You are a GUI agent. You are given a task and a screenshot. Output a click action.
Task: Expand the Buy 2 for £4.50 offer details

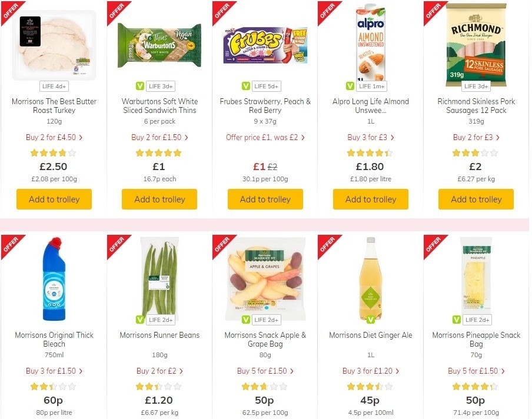[54, 137]
